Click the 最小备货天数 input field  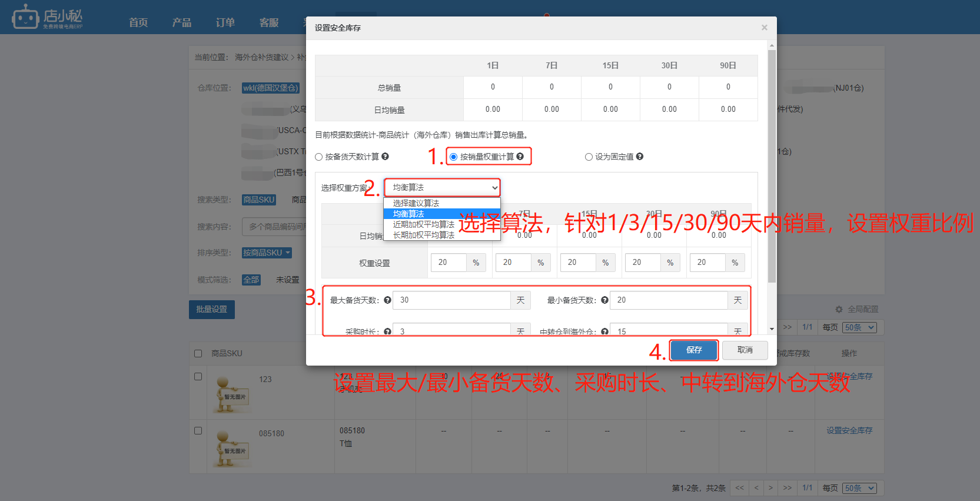click(x=669, y=300)
